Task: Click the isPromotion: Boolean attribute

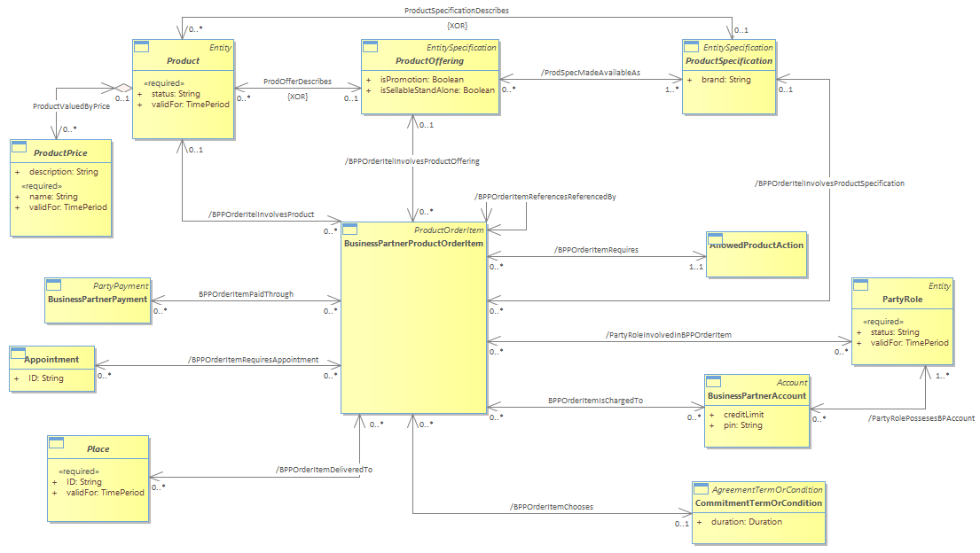Action: pos(422,80)
